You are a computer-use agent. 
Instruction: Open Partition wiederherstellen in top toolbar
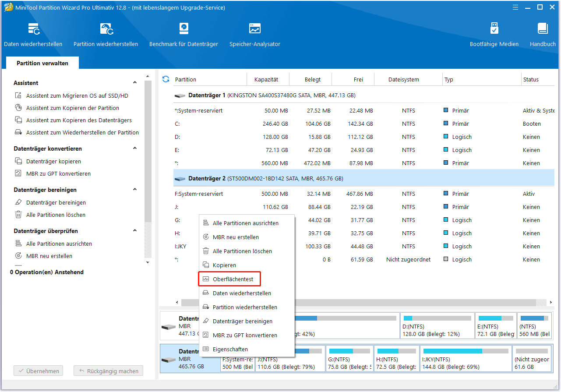(x=106, y=35)
